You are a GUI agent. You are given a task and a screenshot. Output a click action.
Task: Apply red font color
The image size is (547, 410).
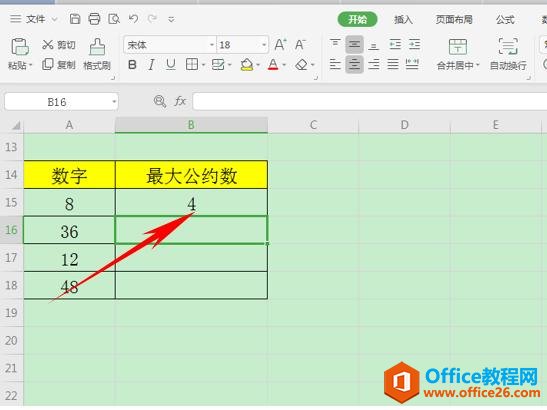(x=273, y=65)
